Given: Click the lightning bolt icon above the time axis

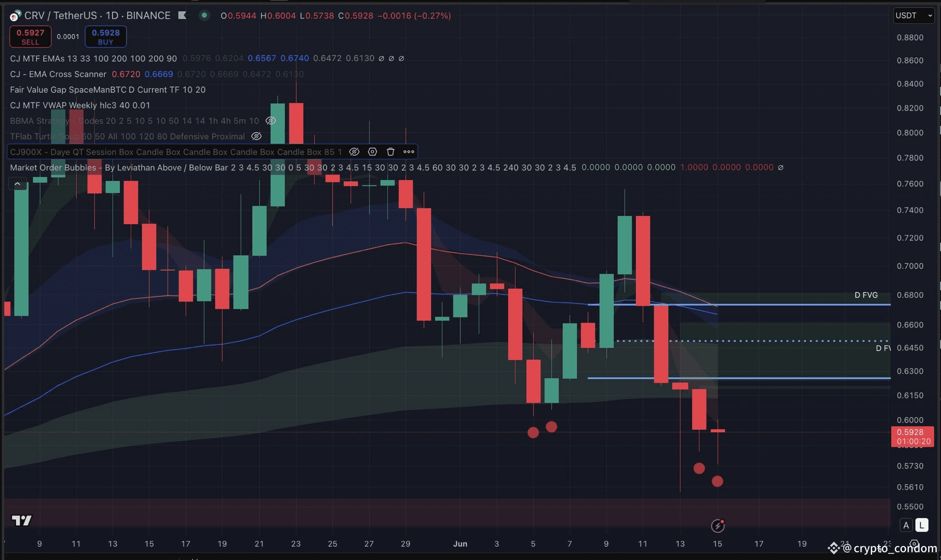Looking at the screenshot, I should click(718, 526).
